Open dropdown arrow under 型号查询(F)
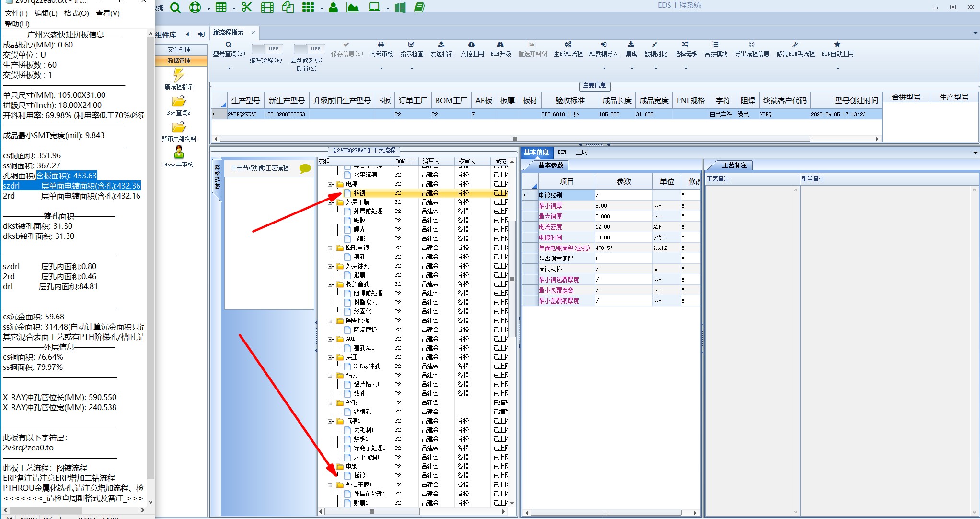The height and width of the screenshot is (519, 980). click(229, 68)
